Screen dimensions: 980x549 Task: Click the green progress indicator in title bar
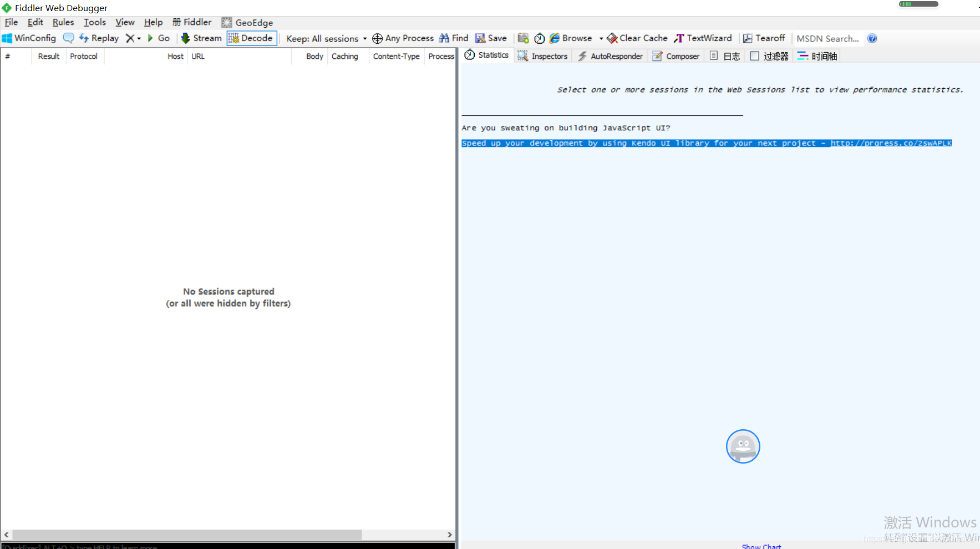coord(918,4)
